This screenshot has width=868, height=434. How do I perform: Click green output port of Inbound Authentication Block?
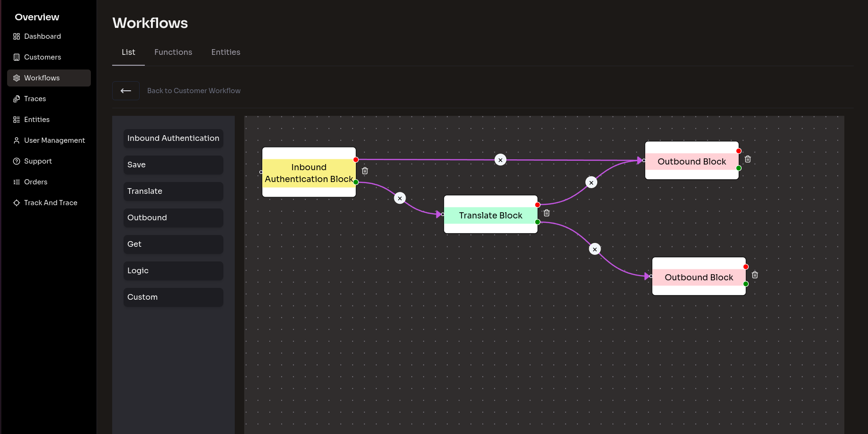point(356,182)
